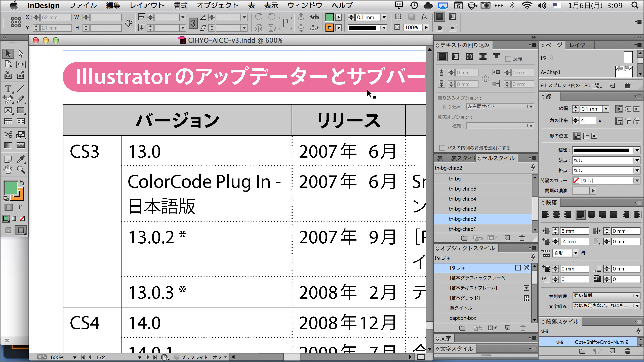Click the rotate 90 degrees clockwise icon
The width and height of the screenshot is (644, 362).
(259, 17)
